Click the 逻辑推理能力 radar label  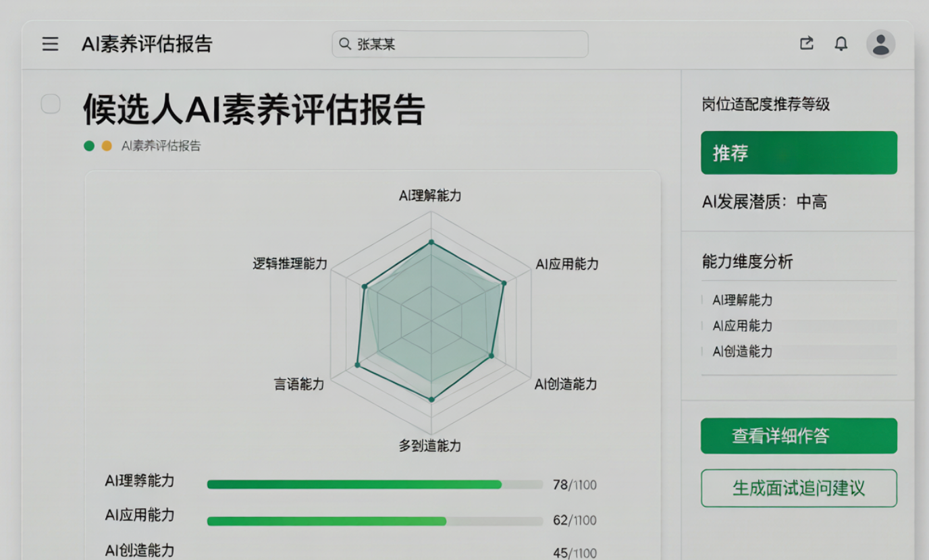290,264
